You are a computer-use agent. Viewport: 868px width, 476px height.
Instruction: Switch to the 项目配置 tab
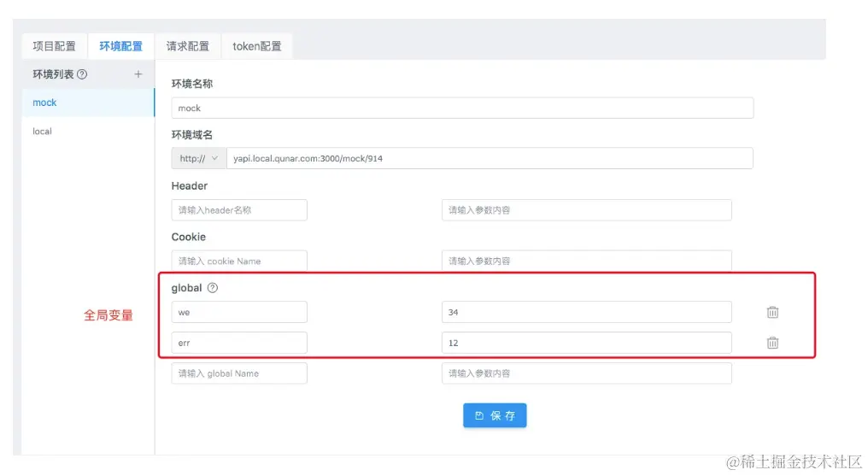[x=54, y=46]
